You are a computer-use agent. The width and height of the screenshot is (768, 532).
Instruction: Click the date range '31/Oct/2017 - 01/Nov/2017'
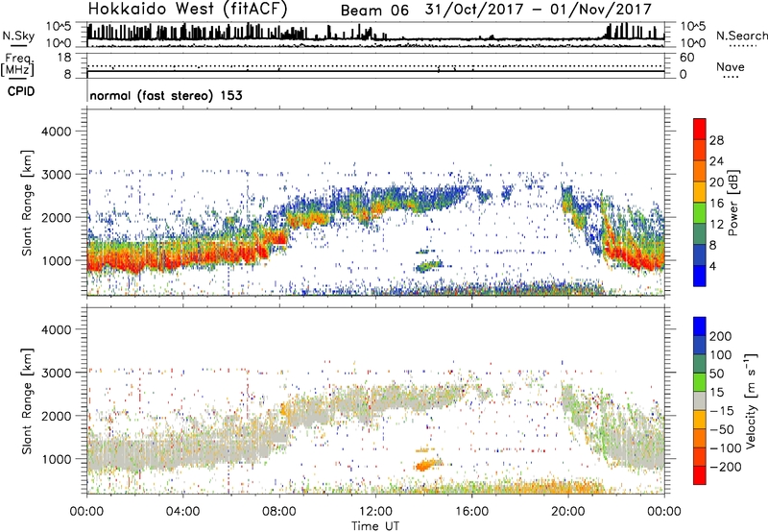tap(539, 10)
